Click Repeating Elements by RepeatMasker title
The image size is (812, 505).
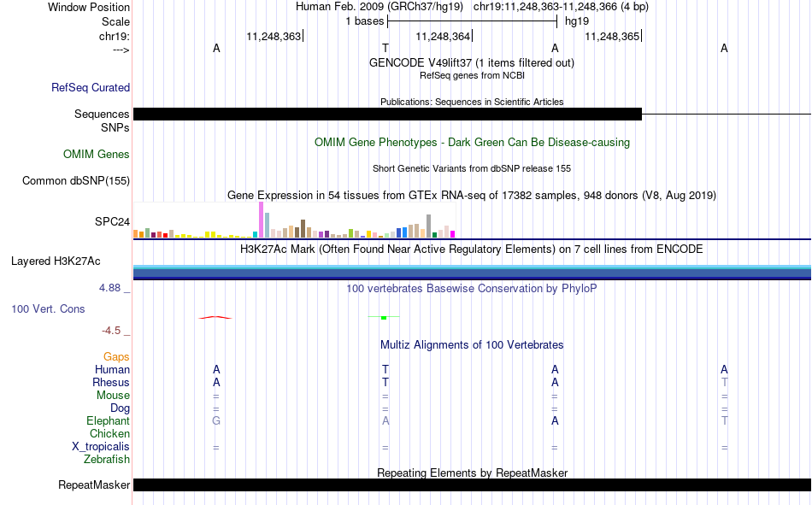tap(472, 473)
